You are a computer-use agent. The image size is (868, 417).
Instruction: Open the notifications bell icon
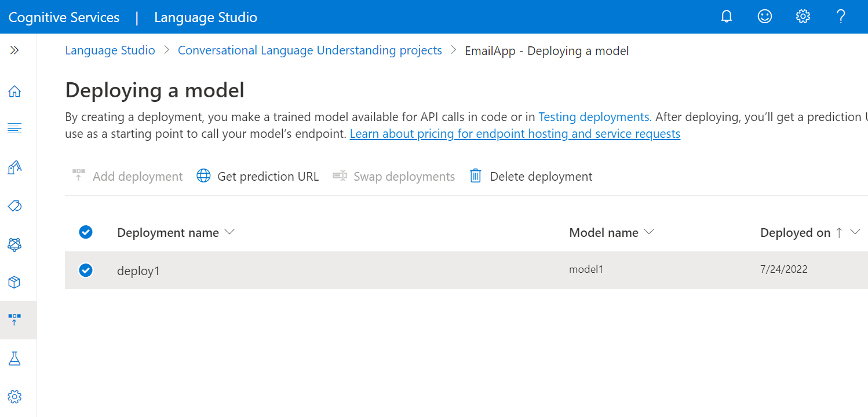[727, 17]
